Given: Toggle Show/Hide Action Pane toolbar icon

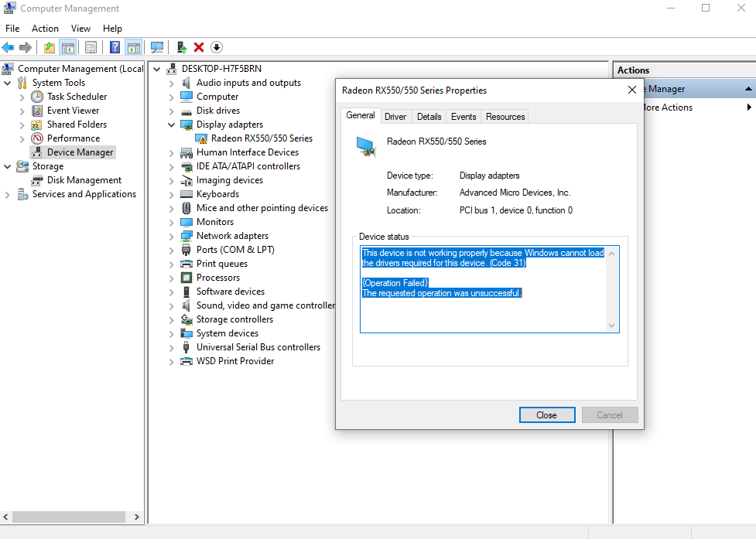Looking at the screenshot, I should 134,47.
